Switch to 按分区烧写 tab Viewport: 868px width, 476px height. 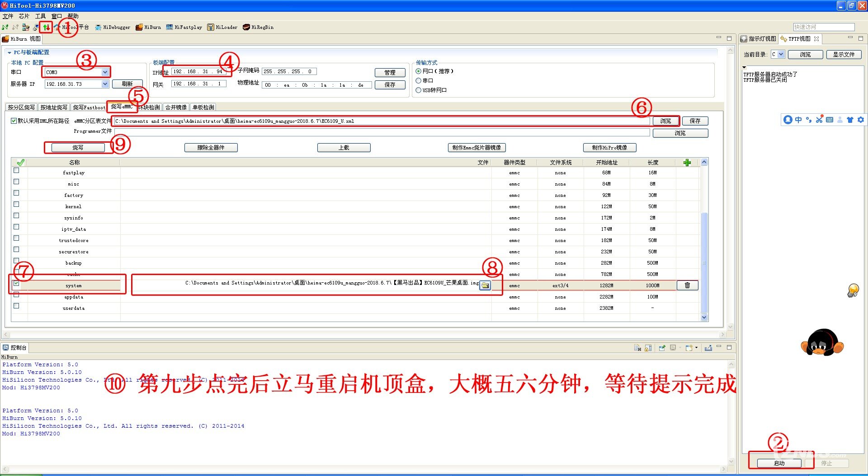[21, 107]
